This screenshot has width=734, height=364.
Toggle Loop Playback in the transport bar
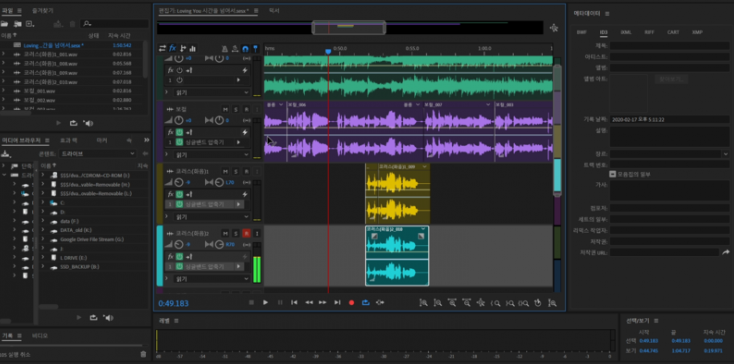[366, 302]
